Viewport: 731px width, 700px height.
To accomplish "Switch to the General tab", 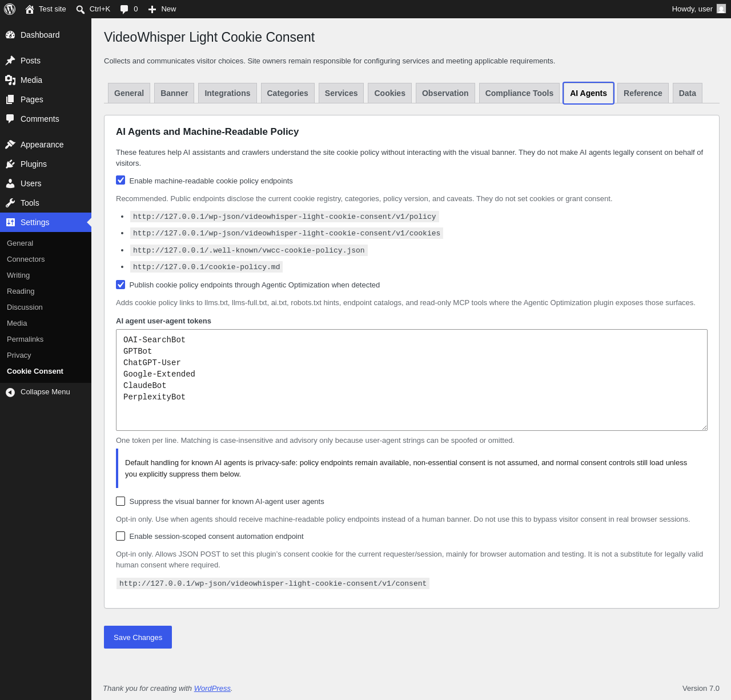I will (x=129, y=93).
